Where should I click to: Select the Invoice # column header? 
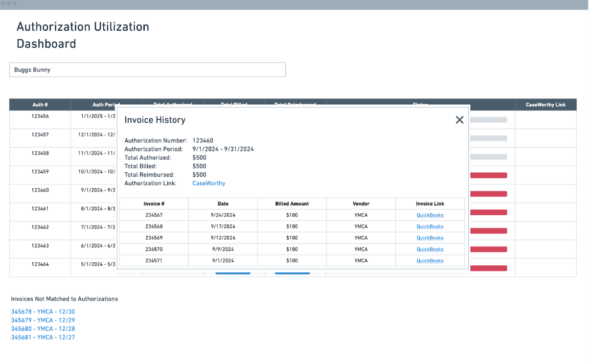pyautogui.click(x=154, y=203)
